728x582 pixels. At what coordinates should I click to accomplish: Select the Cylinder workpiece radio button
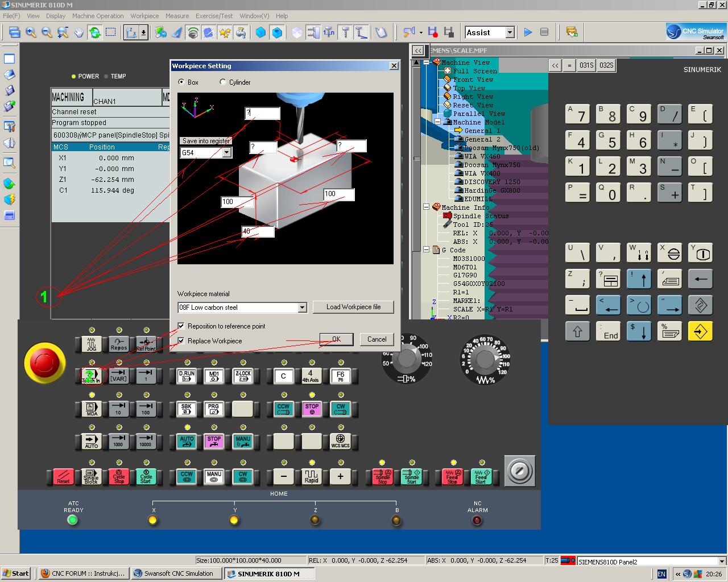coord(223,82)
